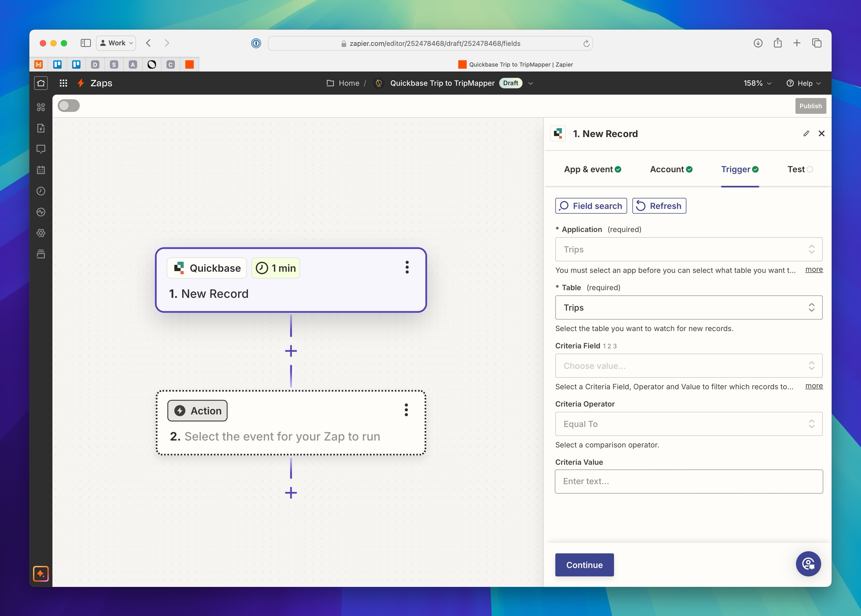Click into the Criteria Value text field
The image size is (861, 616).
click(688, 481)
